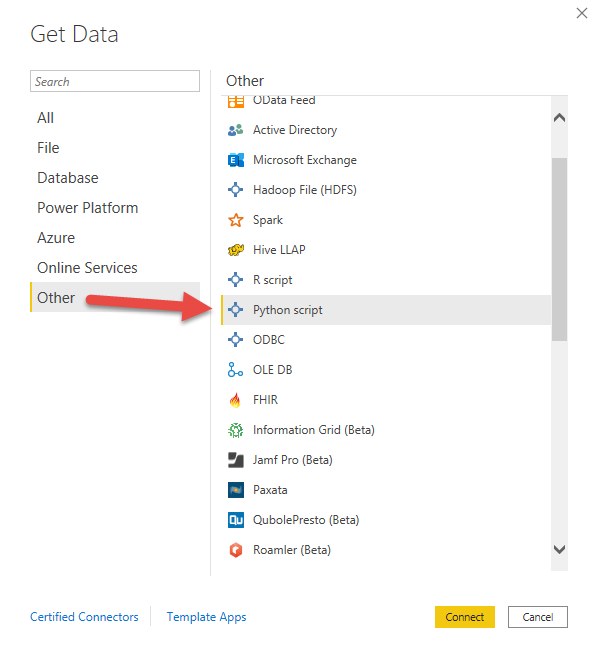Viewport: 598px width, 658px height.
Task: Click the scrollbar down arrow
Action: 559,549
